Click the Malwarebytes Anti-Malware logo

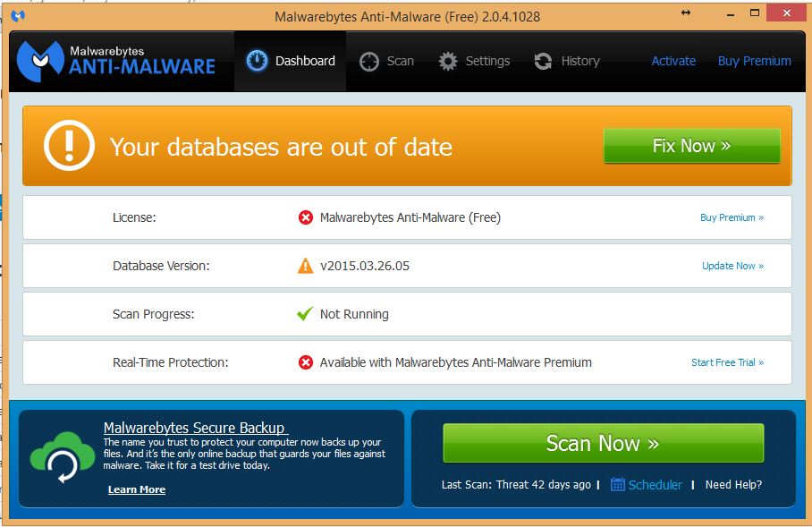pos(116,60)
